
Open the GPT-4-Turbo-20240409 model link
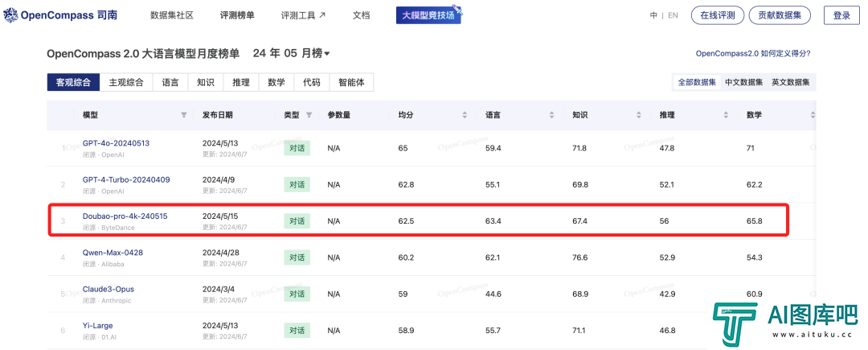(126, 179)
